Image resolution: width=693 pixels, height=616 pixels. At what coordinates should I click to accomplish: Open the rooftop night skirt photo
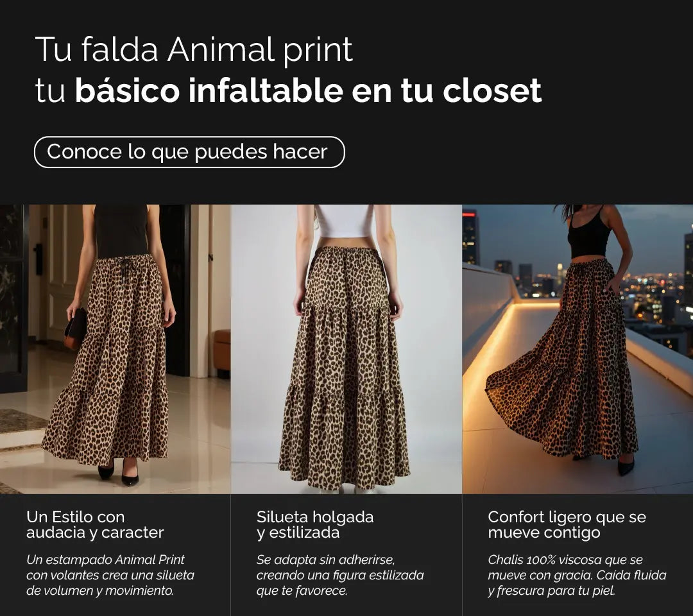coord(577,349)
